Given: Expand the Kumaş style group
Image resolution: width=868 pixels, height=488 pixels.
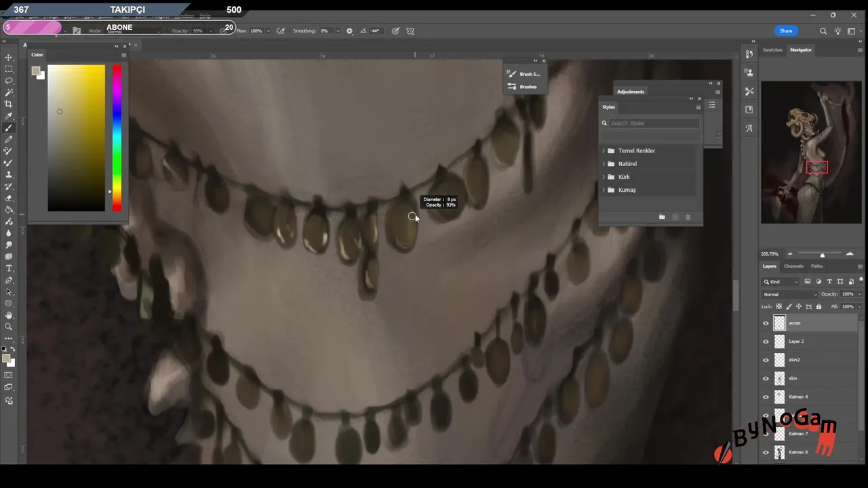Looking at the screenshot, I should [604, 190].
